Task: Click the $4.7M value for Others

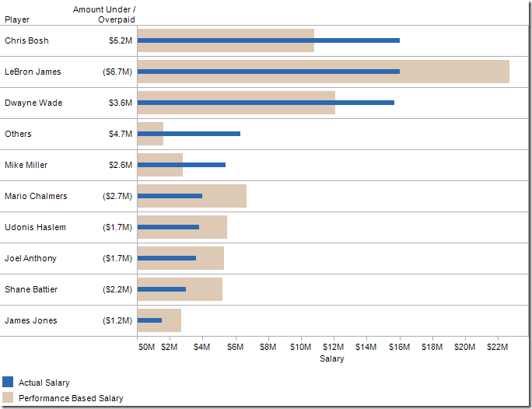Action: [121, 134]
